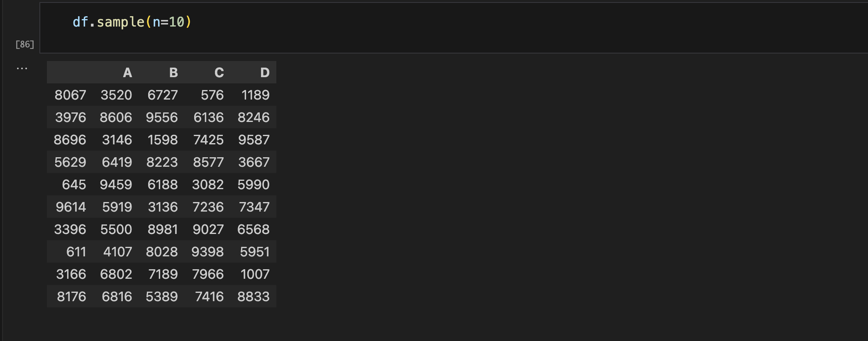868x341 pixels.
Task: Click column header B
Action: click(x=173, y=73)
